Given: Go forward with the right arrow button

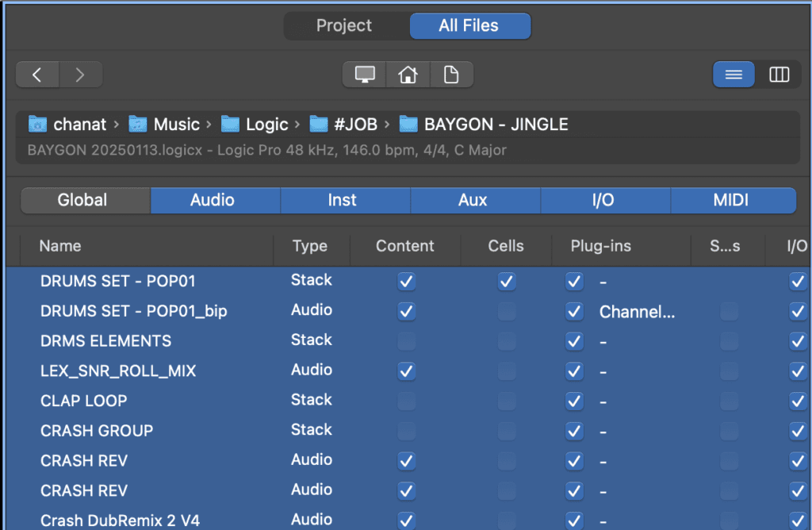Looking at the screenshot, I should tap(80, 75).
